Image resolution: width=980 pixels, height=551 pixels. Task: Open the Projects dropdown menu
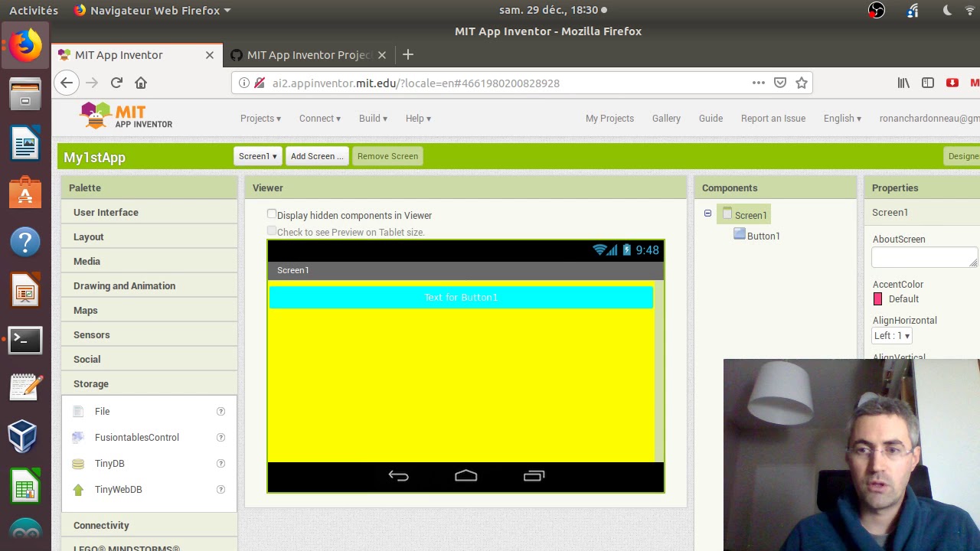click(260, 119)
